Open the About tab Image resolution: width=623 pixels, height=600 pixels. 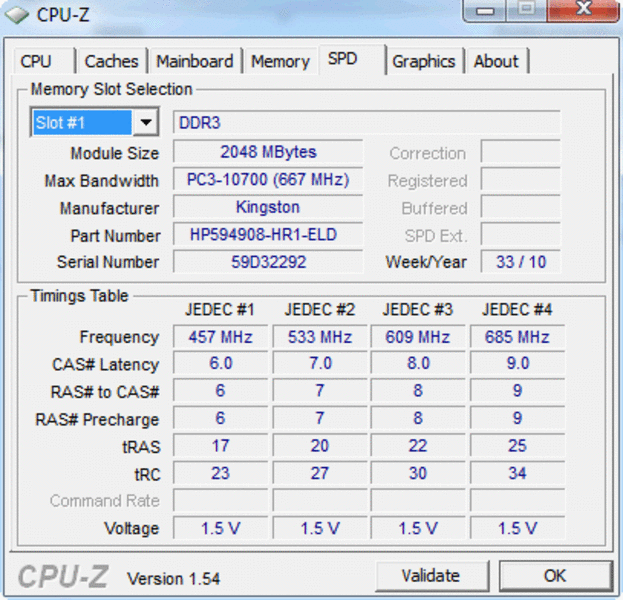click(496, 61)
